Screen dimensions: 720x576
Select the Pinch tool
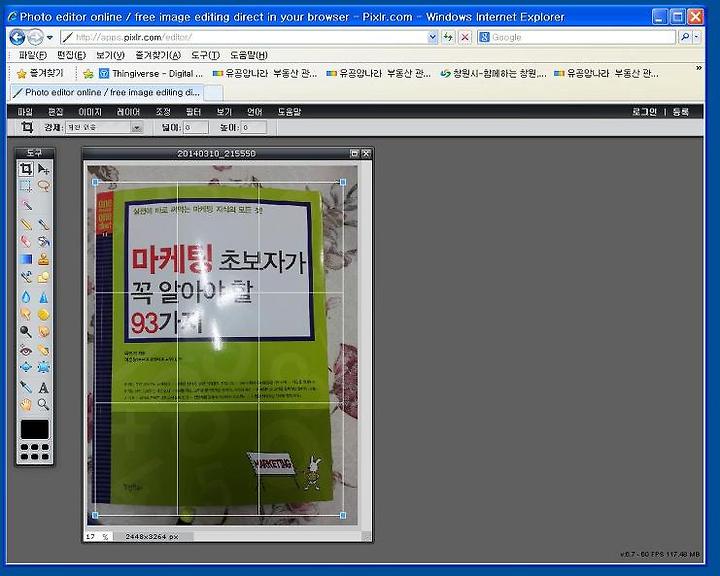[x=44, y=367]
